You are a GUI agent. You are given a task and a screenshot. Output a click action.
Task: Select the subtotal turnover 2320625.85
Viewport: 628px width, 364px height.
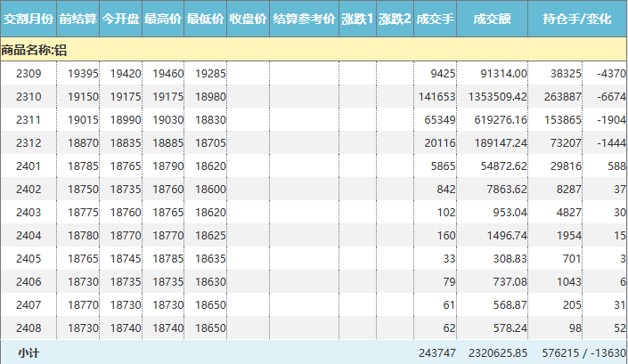(493, 353)
